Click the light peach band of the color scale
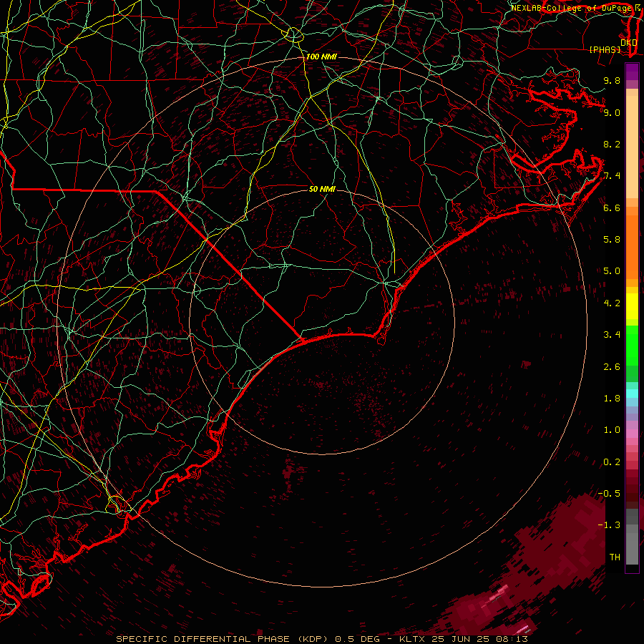Screen dimensions: 644x644 click(x=632, y=148)
